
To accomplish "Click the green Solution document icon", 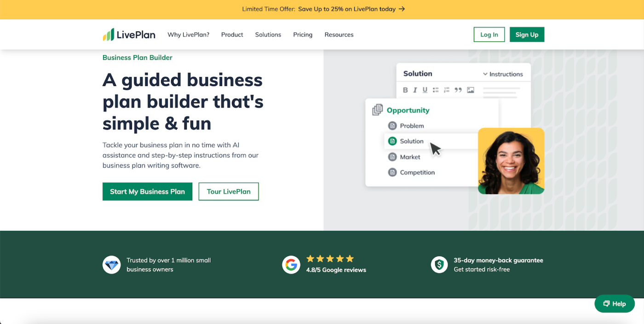I will [x=392, y=141].
